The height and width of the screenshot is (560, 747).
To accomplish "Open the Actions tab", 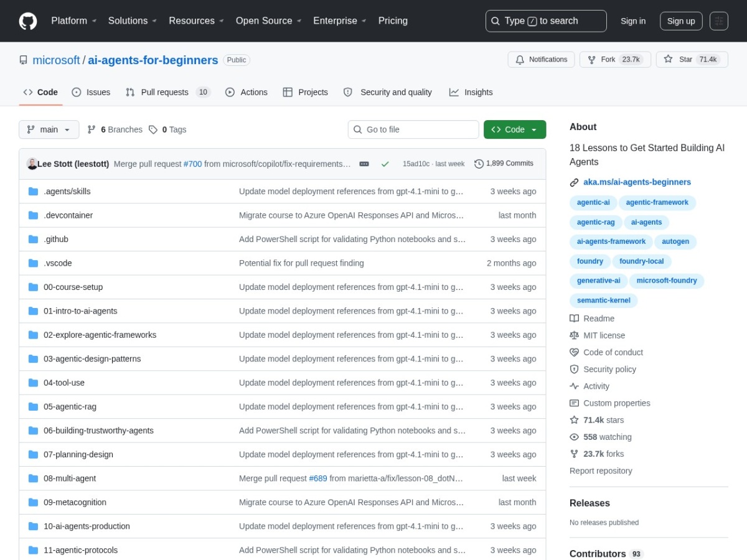I will coord(247,92).
